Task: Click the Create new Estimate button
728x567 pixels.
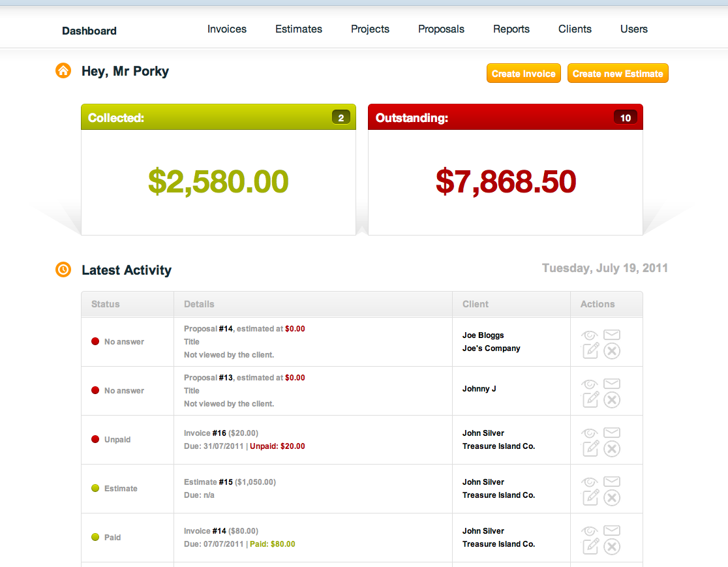Action: (x=618, y=74)
